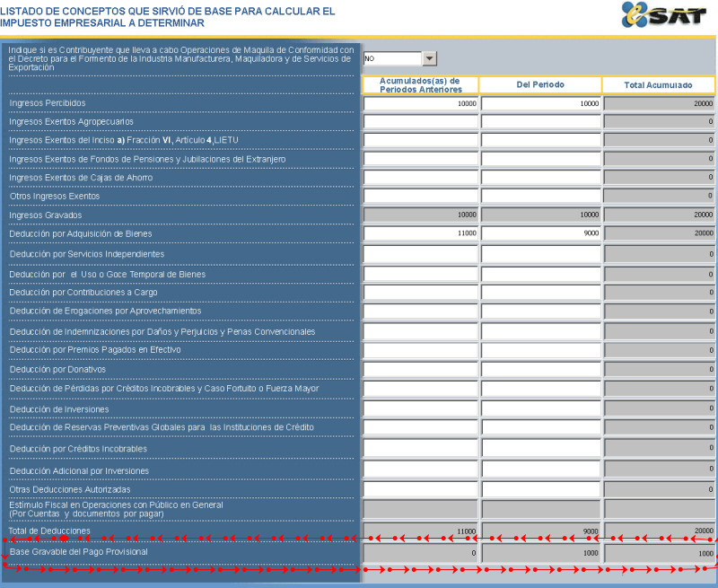Viewport: 718px width, 588px height.
Task: Focus Pérdidas por Créditos Incobrables Del Periodo field
Action: click(541, 389)
